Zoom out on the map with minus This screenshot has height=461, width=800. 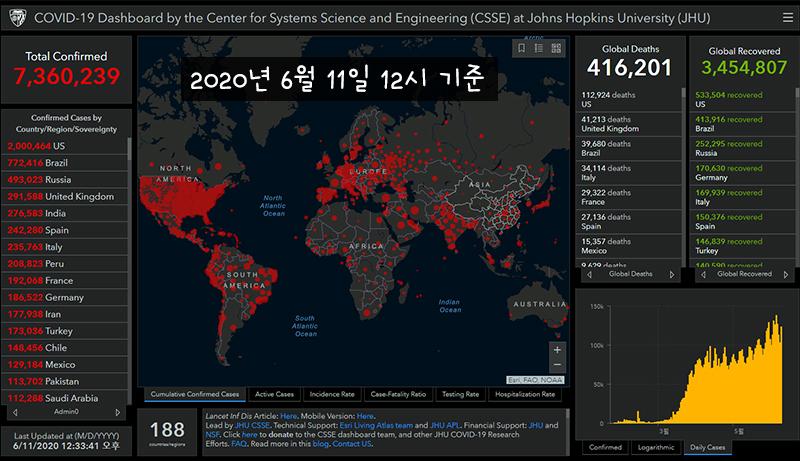557,365
